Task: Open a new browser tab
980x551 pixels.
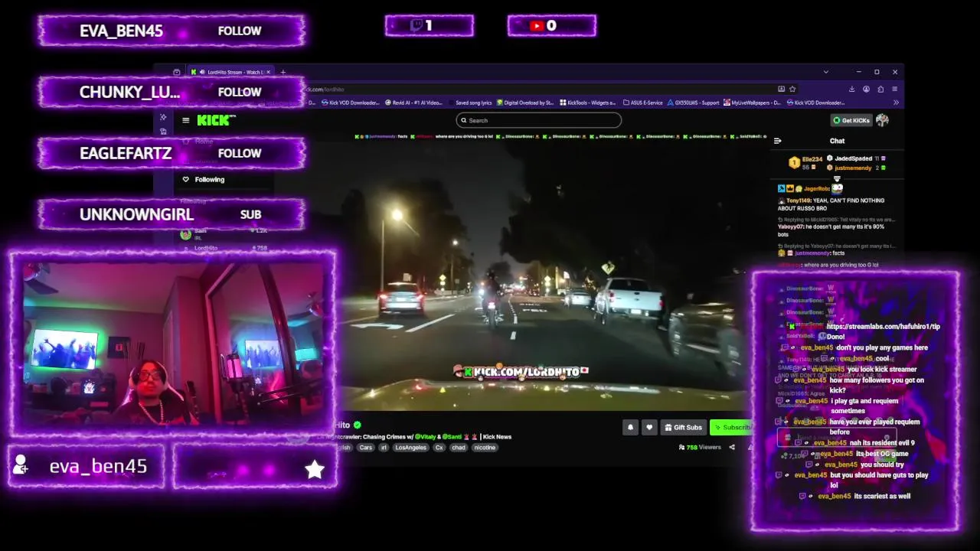Action: 283,72
